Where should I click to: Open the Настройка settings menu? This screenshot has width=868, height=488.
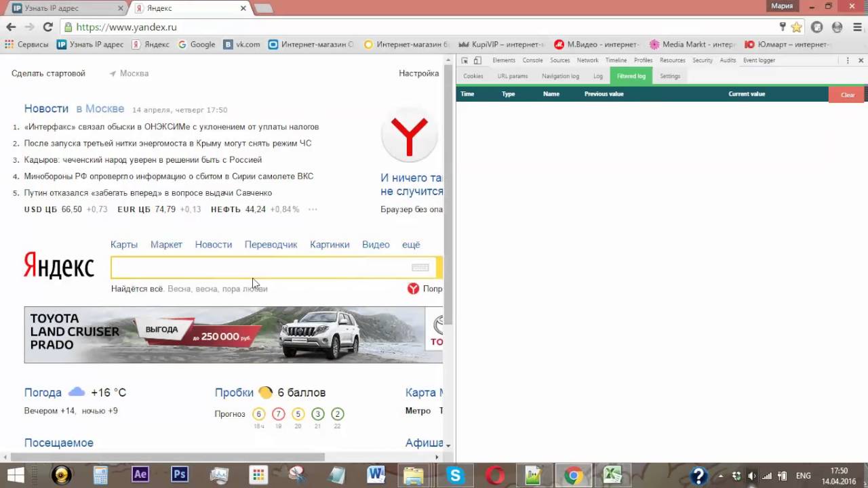click(418, 73)
